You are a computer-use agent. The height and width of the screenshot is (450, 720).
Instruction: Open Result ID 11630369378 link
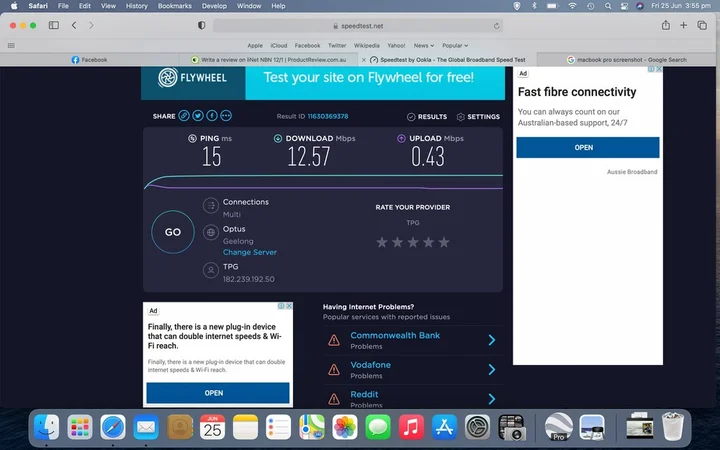pos(328,116)
